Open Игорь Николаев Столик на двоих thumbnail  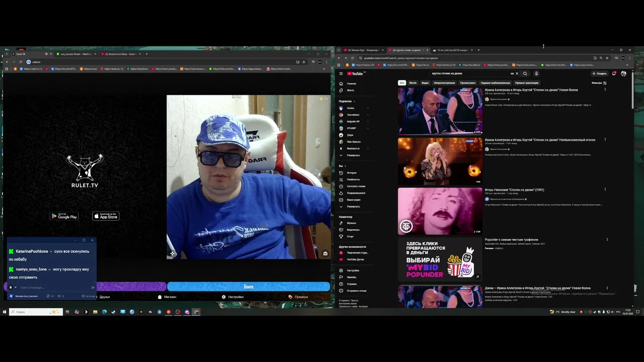(440, 211)
